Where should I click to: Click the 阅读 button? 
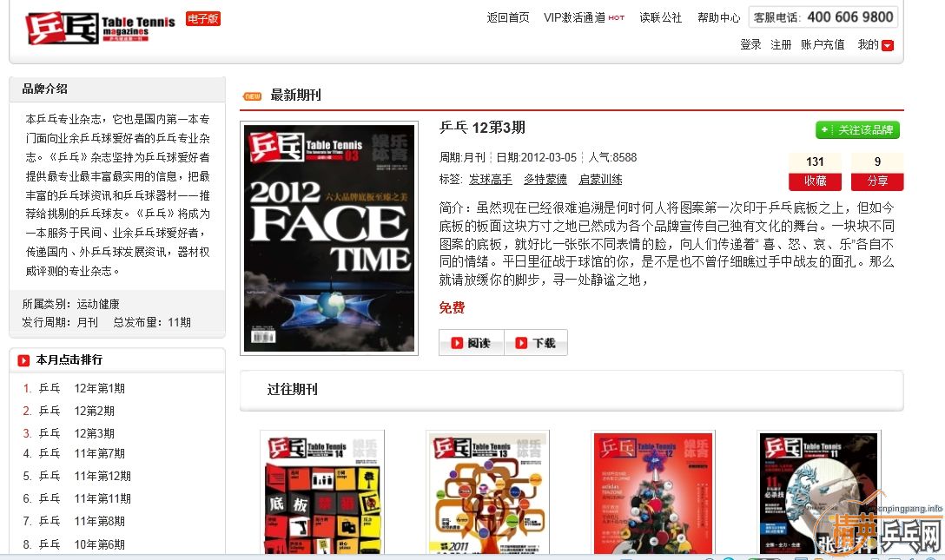click(472, 343)
